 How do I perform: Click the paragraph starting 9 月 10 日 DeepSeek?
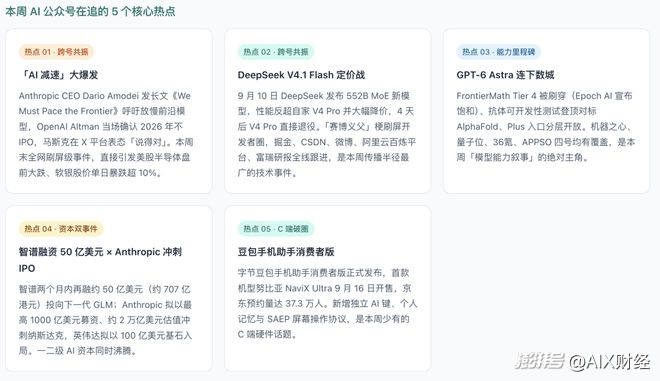pos(327,134)
